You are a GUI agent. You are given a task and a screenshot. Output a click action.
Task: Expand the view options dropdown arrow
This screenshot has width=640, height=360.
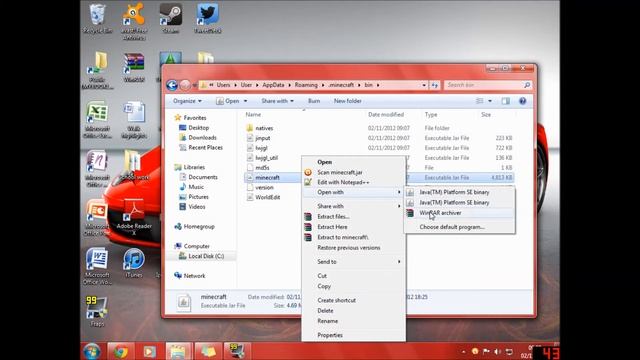pos(490,101)
